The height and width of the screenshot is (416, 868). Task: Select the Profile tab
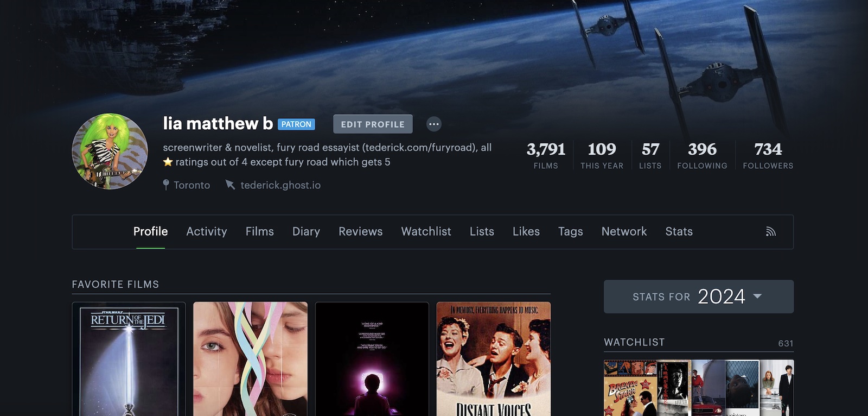(150, 232)
